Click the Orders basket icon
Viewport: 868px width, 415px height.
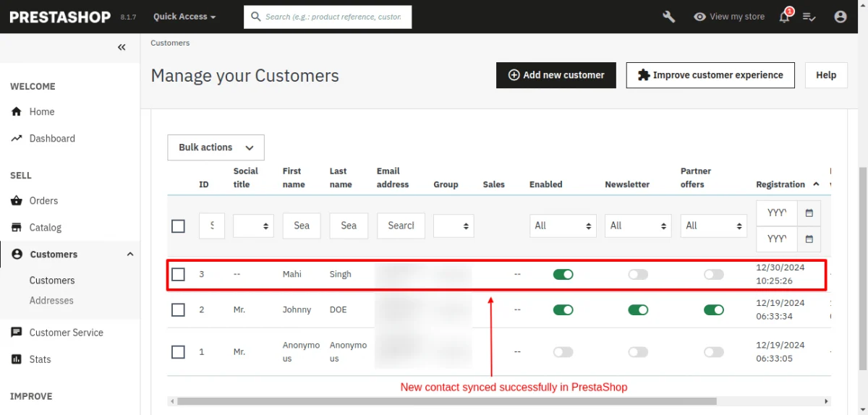pyautogui.click(x=17, y=200)
